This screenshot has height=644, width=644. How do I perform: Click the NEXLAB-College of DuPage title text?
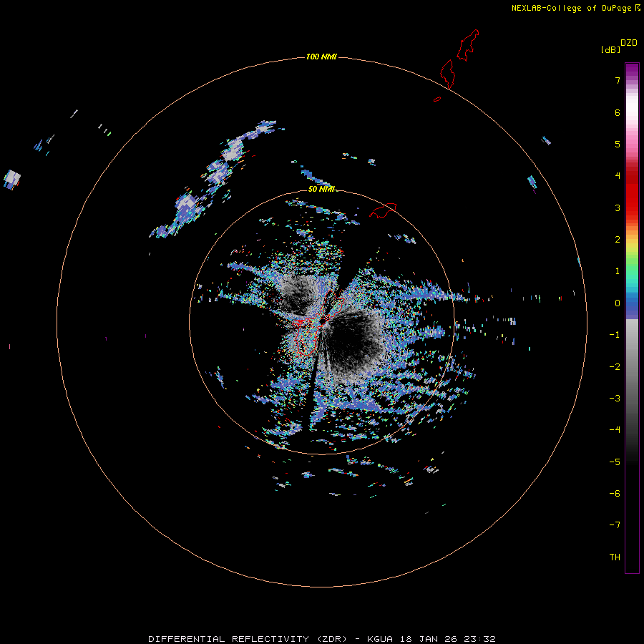[x=571, y=8]
